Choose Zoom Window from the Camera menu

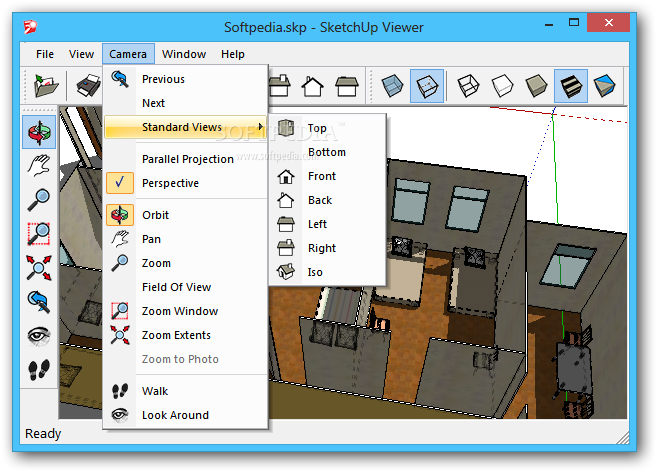click(185, 311)
